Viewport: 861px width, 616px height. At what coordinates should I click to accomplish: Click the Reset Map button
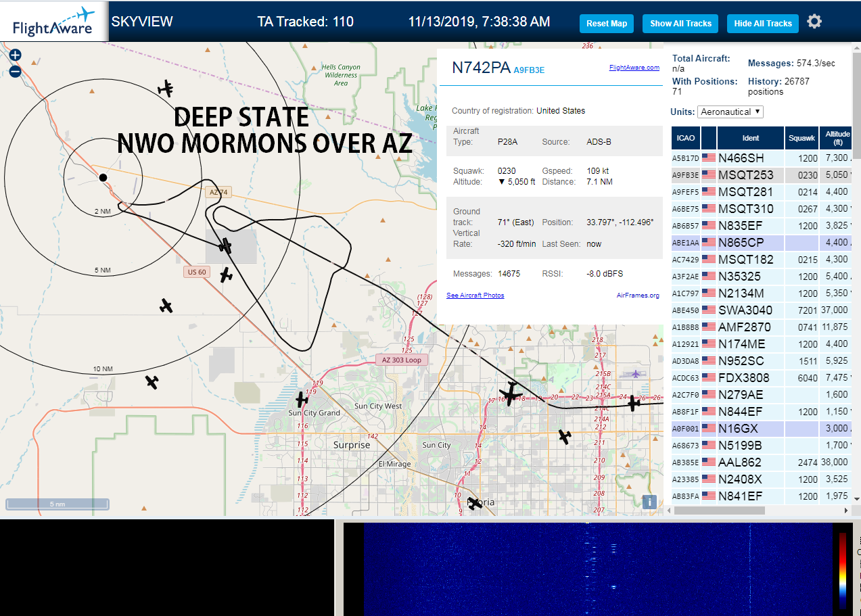607,23
